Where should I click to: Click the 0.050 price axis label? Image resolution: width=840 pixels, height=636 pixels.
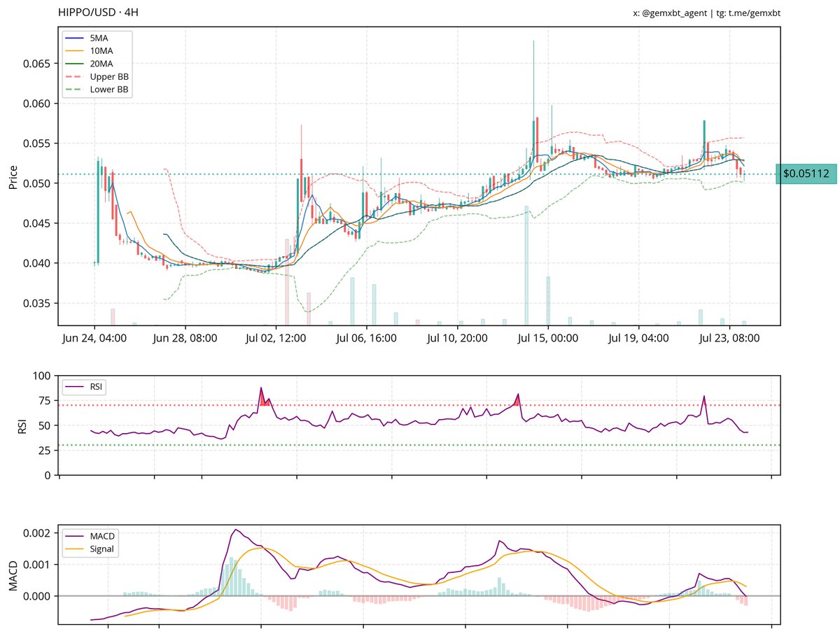tap(38, 183)
